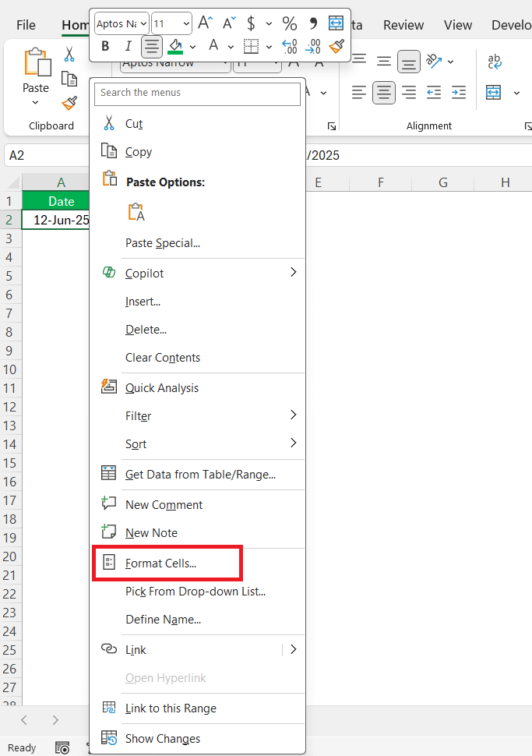Click Decrease Decimal in mini toolbar
This screenshot has height=756, width=532.
click(x=313, y=46)
